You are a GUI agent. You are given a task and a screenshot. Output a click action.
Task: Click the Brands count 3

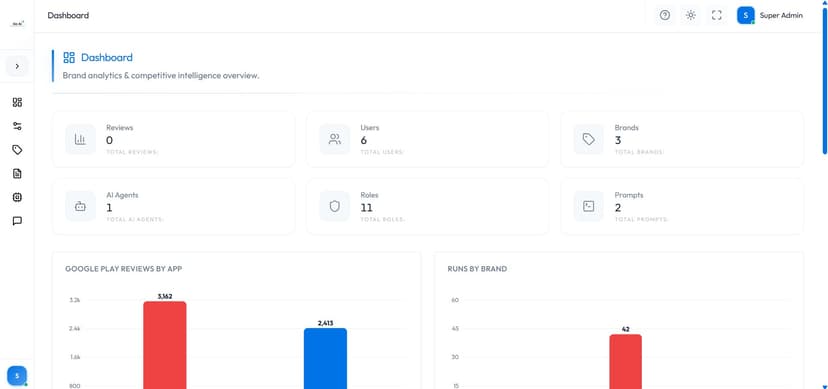click(x=618, y=140)
